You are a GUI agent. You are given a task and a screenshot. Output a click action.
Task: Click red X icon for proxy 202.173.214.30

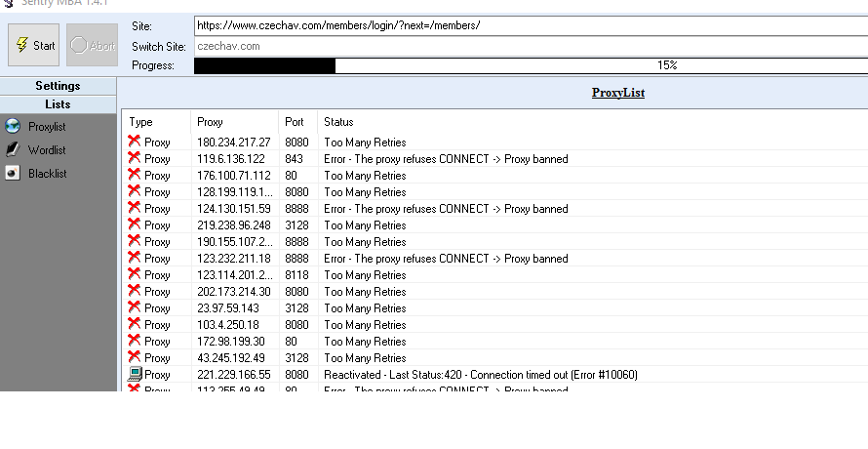tap(134, 291)
